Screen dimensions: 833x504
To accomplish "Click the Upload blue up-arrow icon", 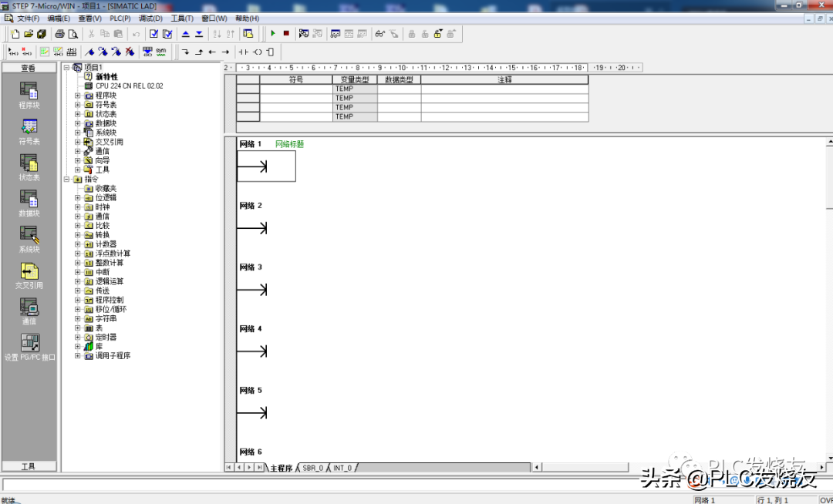I will pos(185,34).
